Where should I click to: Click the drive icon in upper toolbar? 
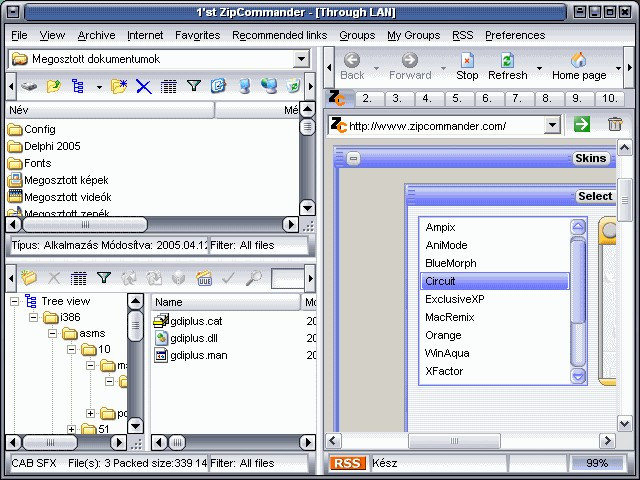click(x=29, y=86)
